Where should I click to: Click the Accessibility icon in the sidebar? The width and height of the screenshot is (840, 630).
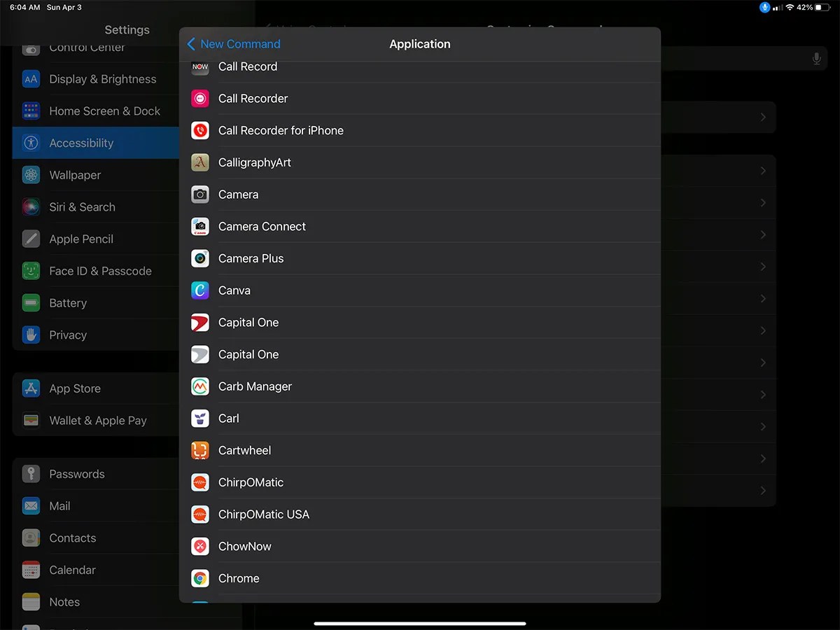tap(31, 143)
